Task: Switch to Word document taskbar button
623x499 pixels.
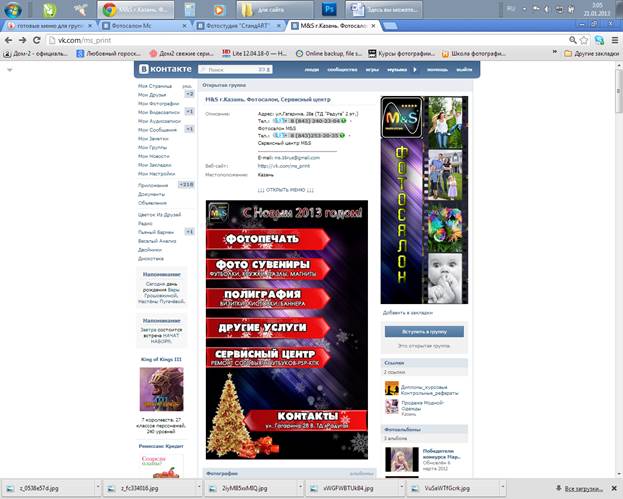Action: (384, 10)
